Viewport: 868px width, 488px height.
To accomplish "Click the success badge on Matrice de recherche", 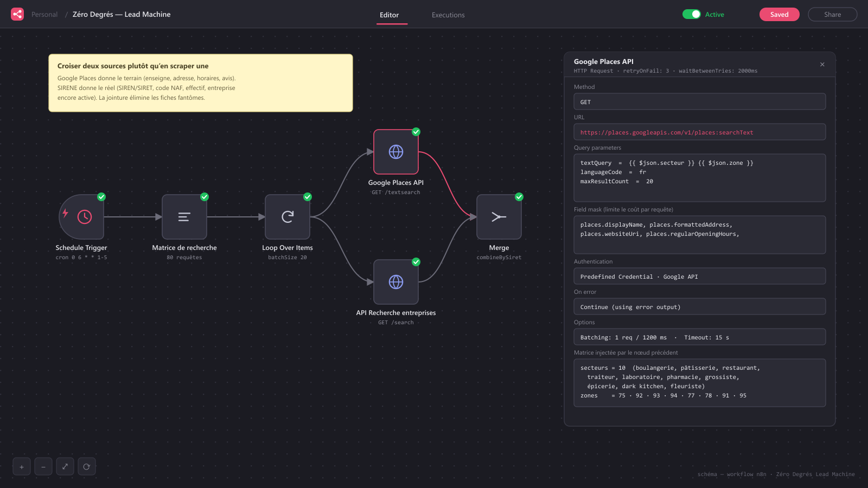I will tap(205, 197).
